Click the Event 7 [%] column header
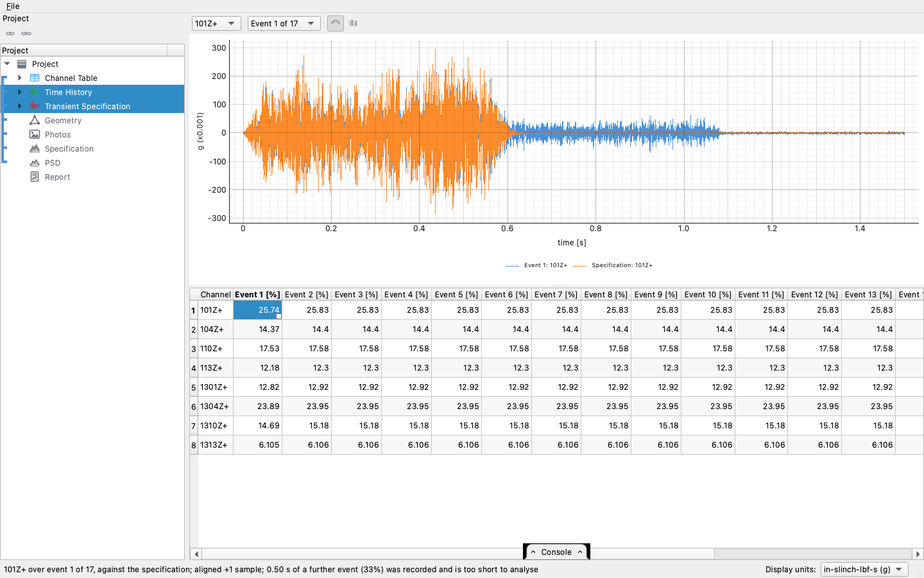The height and width of the screenshot is (578, 924). [556, 294]
